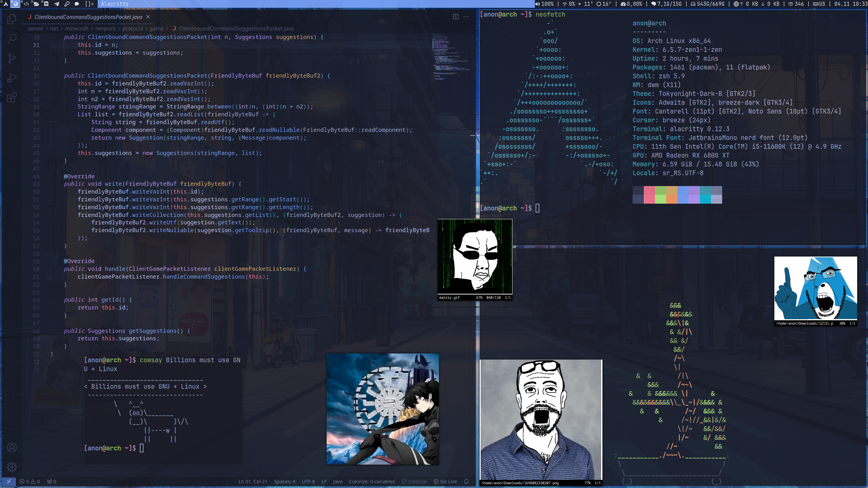868x488 pixels.
Task: Open the Explorer view in activity bar
Action: pos(12,19)
